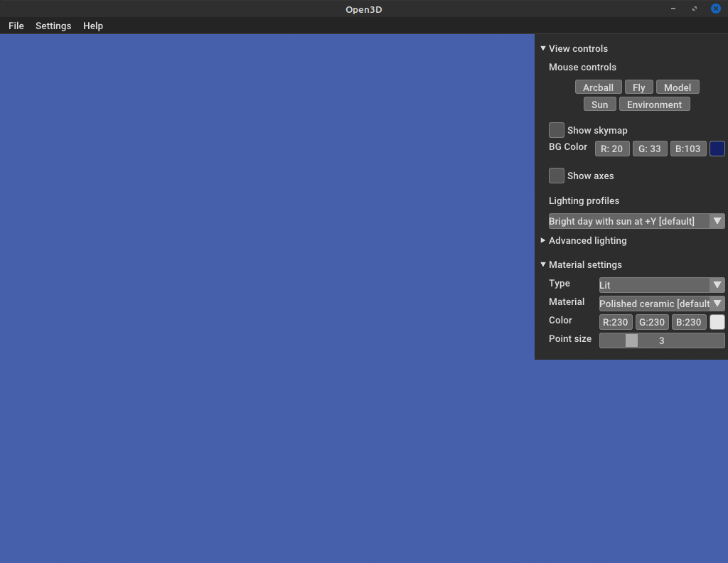Open the File menu
Image resolution: width=728 pixels, height=563 pixels.
tap(16, 26)
